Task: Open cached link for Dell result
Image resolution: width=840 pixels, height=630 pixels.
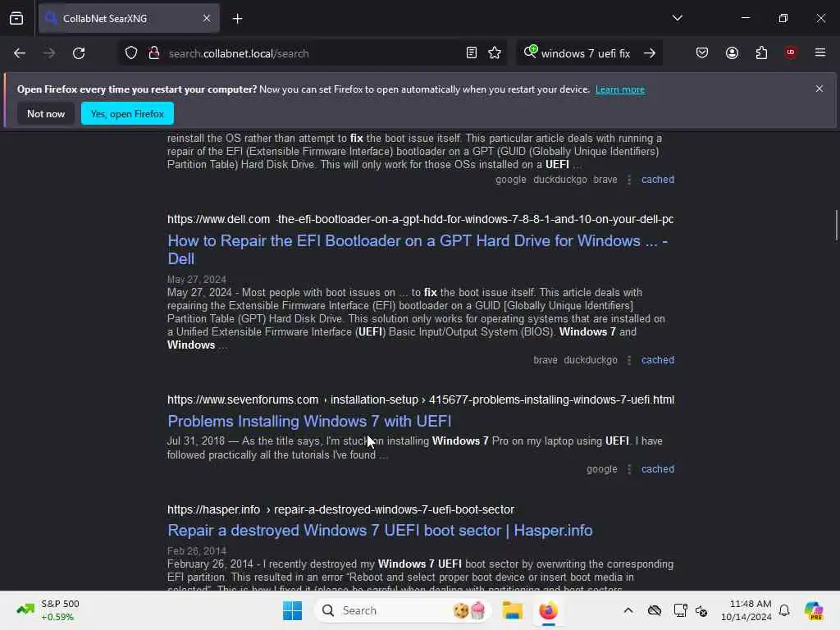Action: coord(657,360)
